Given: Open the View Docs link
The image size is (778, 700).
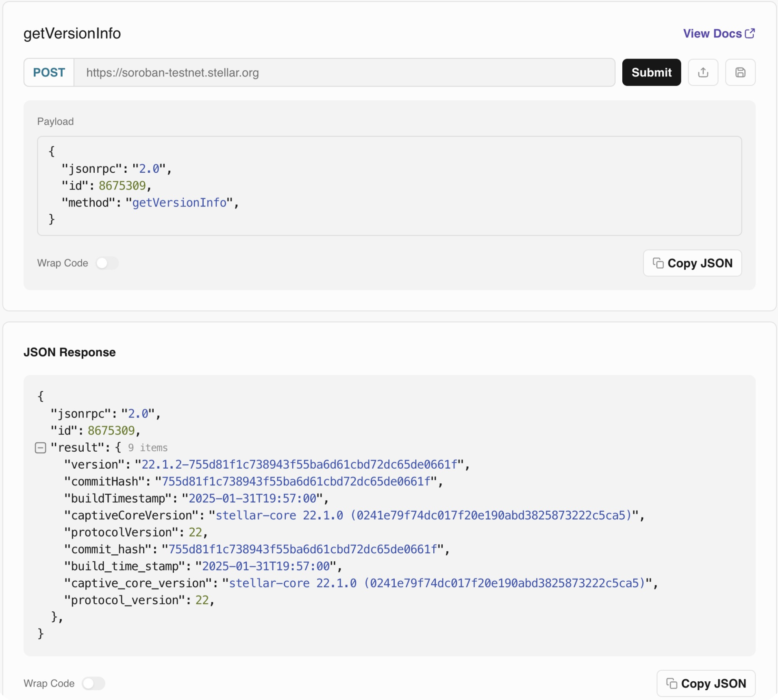Looking at the screenshot, I should (x=712, y=33).
